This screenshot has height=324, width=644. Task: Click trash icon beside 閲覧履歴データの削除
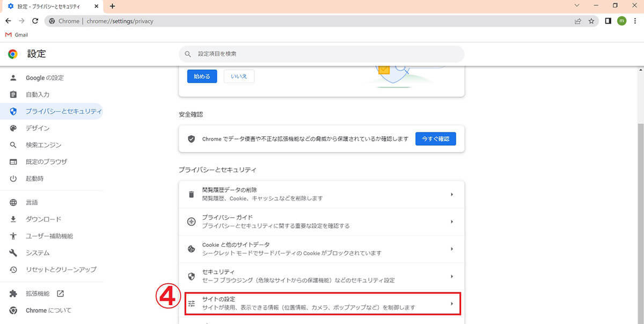click(x=191, y=194)
